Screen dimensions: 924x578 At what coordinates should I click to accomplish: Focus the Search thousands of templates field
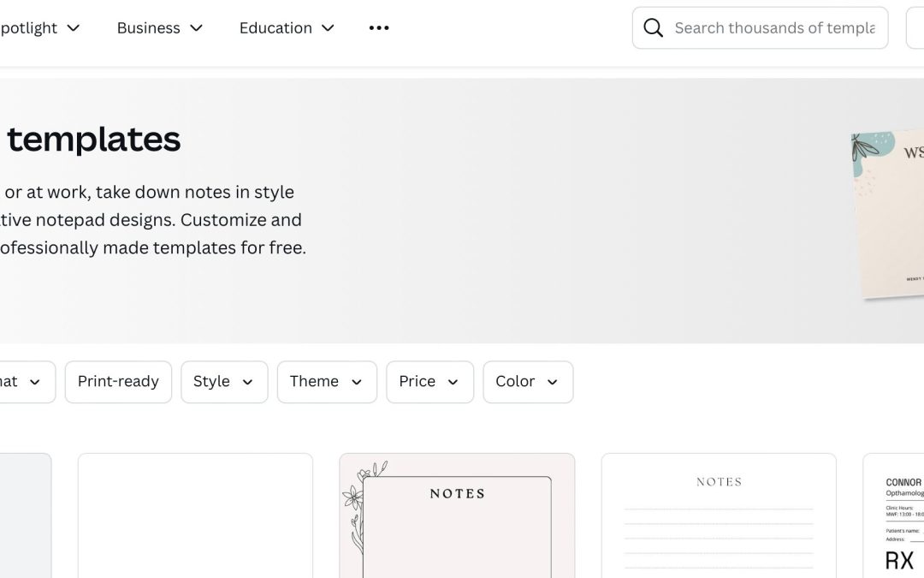(x=774, y=28)
